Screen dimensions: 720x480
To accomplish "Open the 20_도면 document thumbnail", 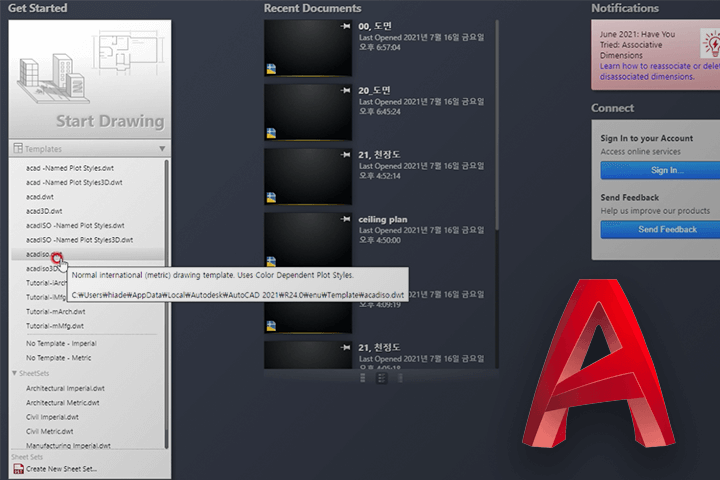I will (308, 113).
